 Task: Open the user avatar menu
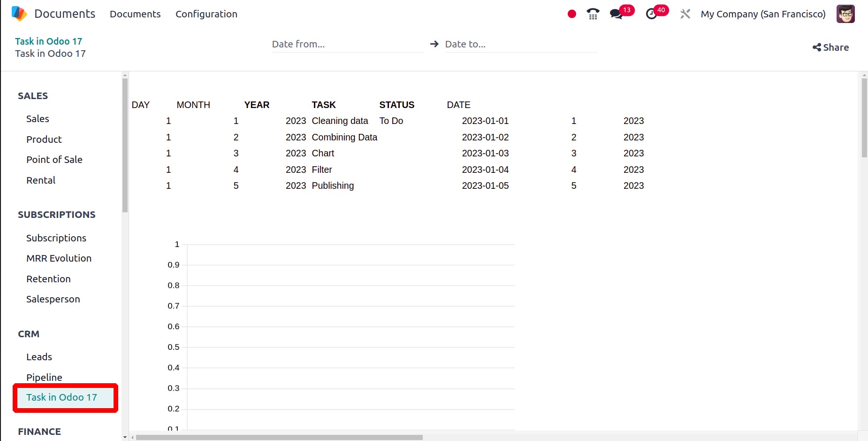click(845, 14)
